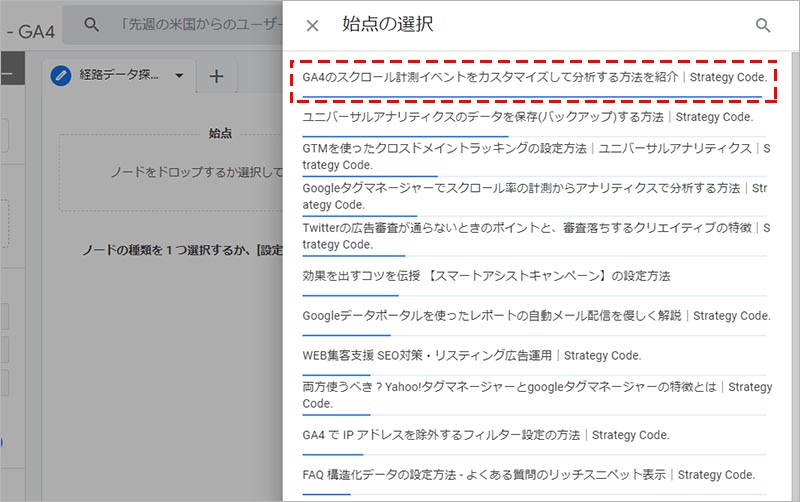Close the 始点の選択 panel
Image resolution: width=800 pixels, height=502 pixels.
coord(312,26)
